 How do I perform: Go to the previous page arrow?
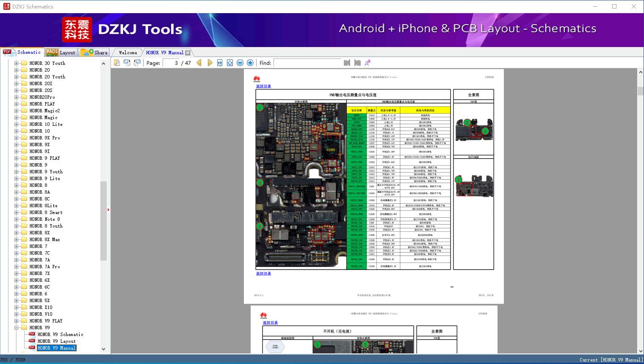[199, 63]
